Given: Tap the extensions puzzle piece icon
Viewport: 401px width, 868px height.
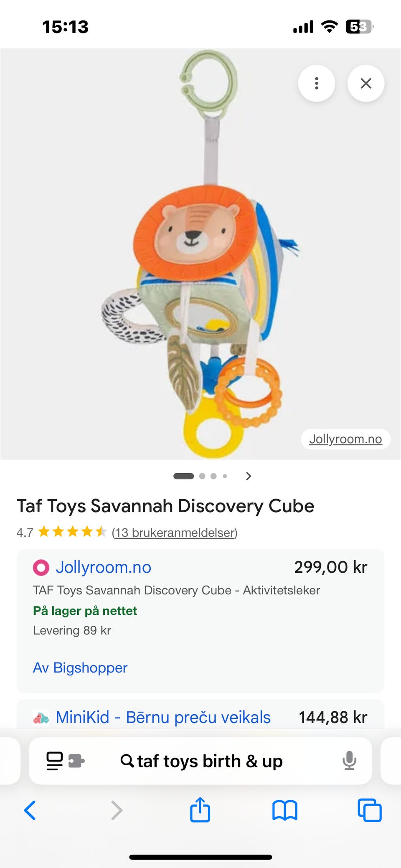Looking at the screenshot, I should point(76,761).
